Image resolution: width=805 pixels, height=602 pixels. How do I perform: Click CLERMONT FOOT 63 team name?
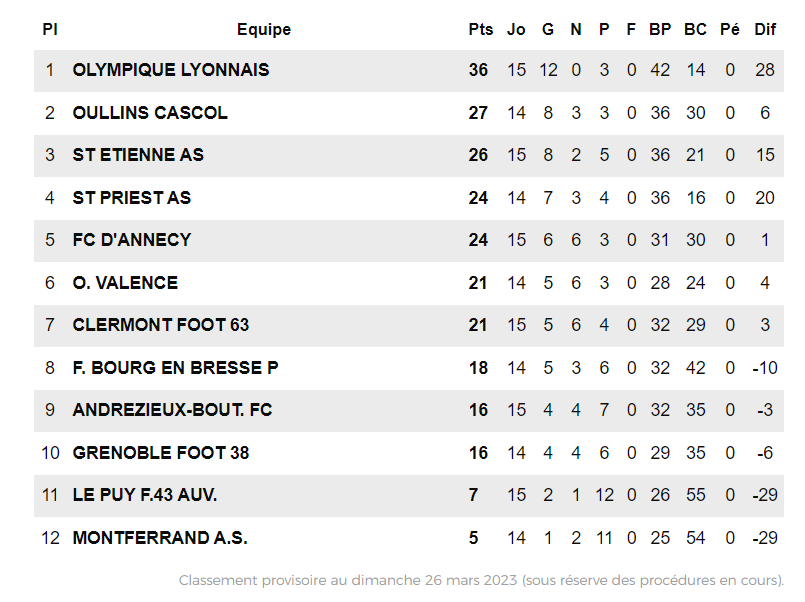(161, 325)
